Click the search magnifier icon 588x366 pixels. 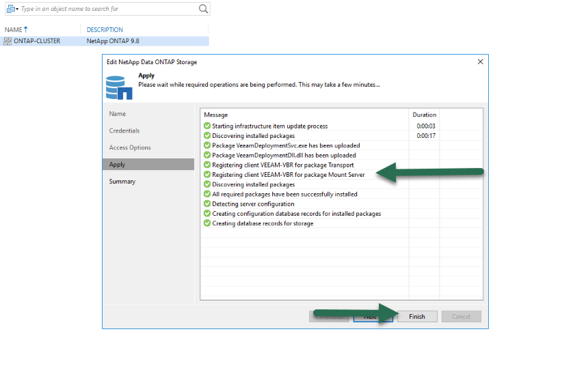click(203, 9)
